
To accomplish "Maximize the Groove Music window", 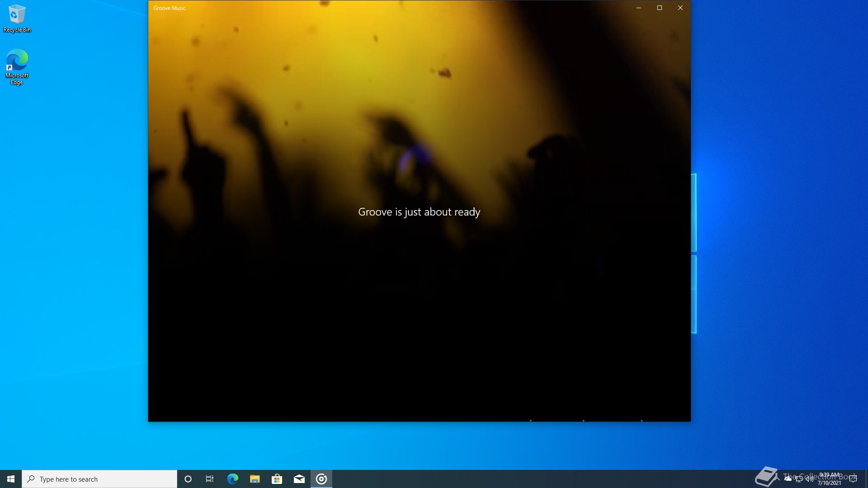I will click(x=660, y=8).
